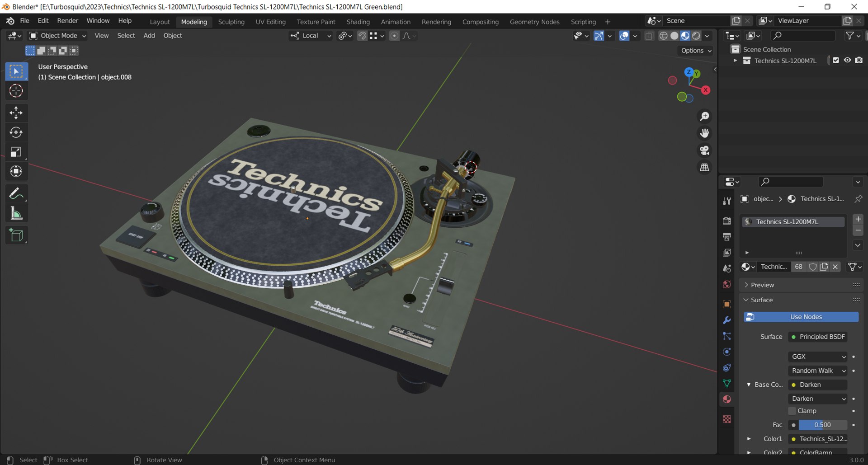
Task: Click material user count 68
Action: [799, 267]
